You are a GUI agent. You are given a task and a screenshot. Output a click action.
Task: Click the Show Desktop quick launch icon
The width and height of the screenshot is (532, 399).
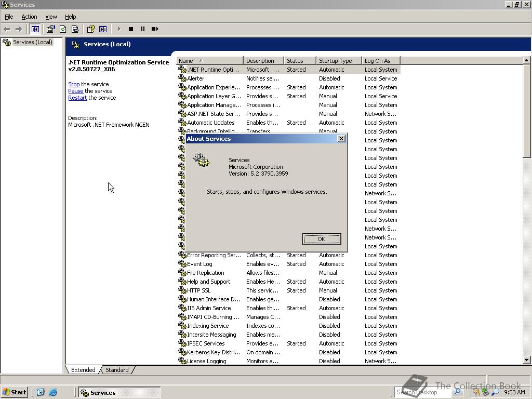pyautogui.click(x=41, y=392)
